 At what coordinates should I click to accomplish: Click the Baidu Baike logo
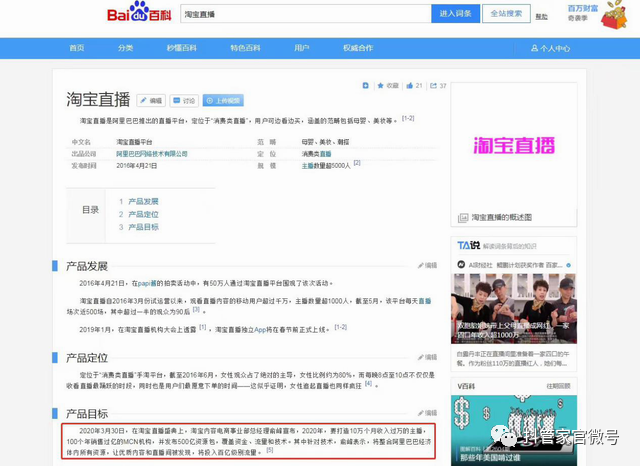(139, 12)
